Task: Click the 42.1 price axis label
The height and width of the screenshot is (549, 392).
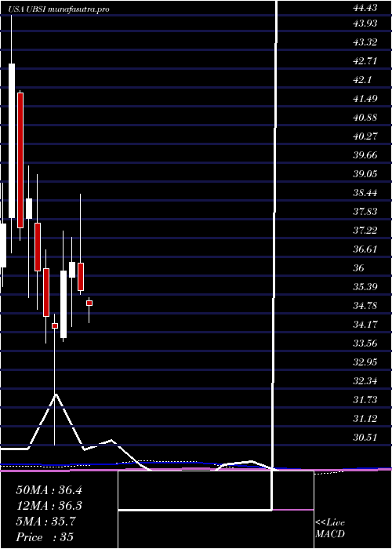Action: (362, 80)
